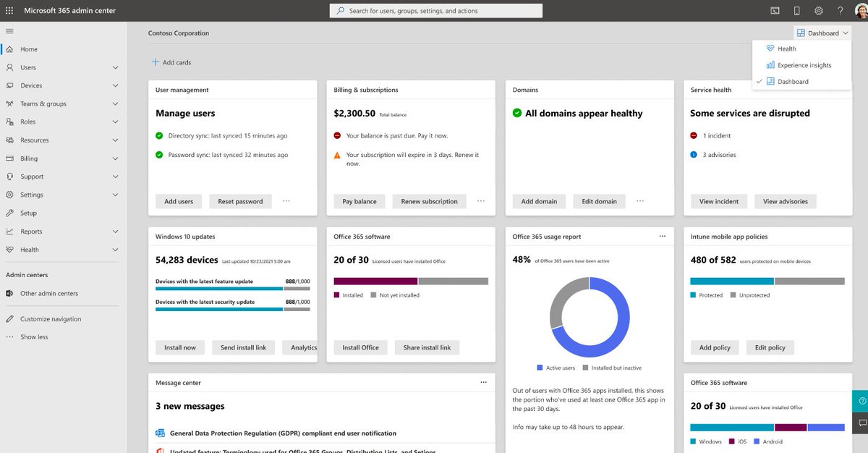Expand the Settings navigation section
This screenshot has width=868, height=453.
pos(115,195)
